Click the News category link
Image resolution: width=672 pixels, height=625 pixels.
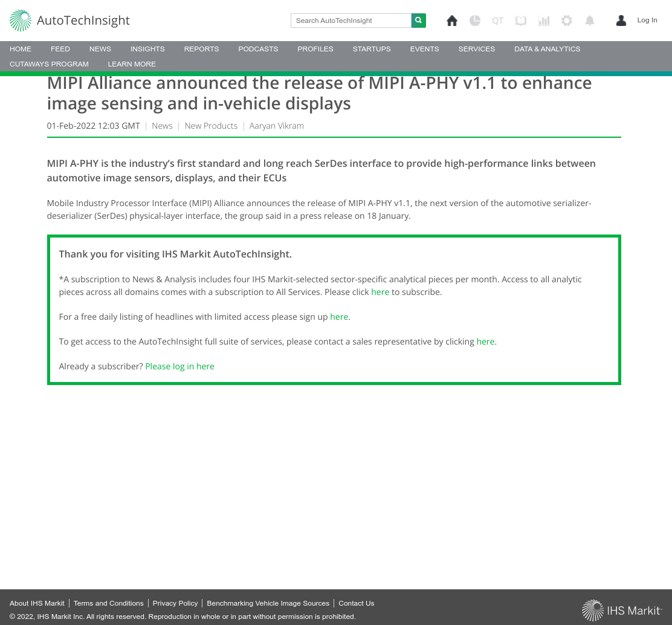[162, 126]
